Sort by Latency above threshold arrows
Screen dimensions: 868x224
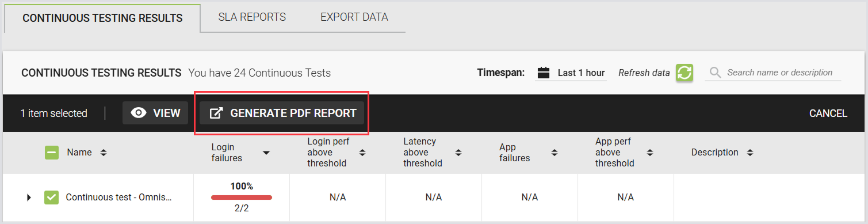coord(458,153)
